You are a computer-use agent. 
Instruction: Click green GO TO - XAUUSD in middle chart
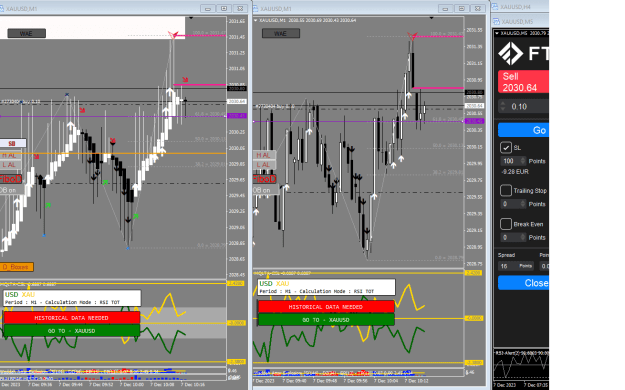tap(326, 320)
